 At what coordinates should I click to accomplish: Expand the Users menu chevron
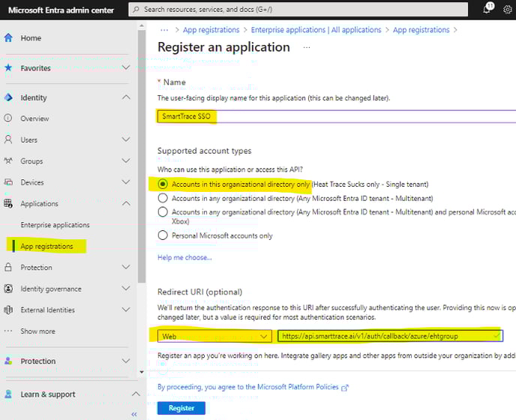(x=126, y=139)
